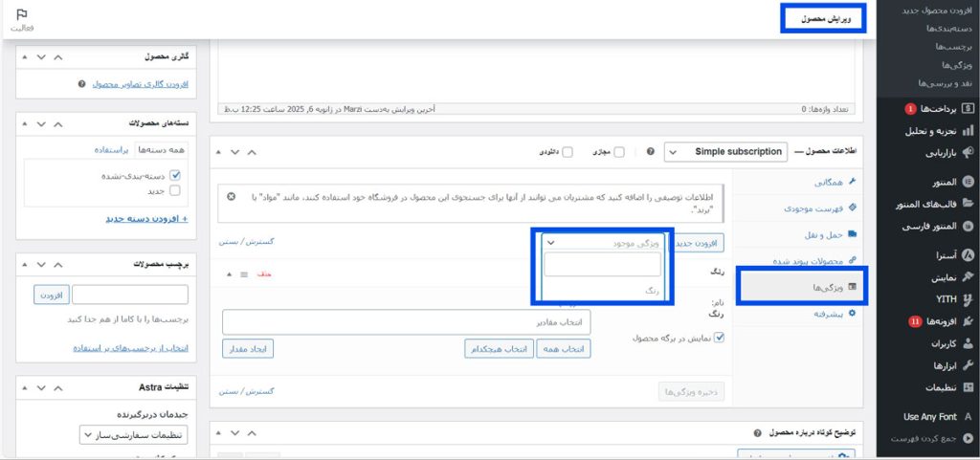The height and width of the screenshot is (460, 980).
Task: Click the product tags text input
Action: pyautogui.click(x=130, y=295)
